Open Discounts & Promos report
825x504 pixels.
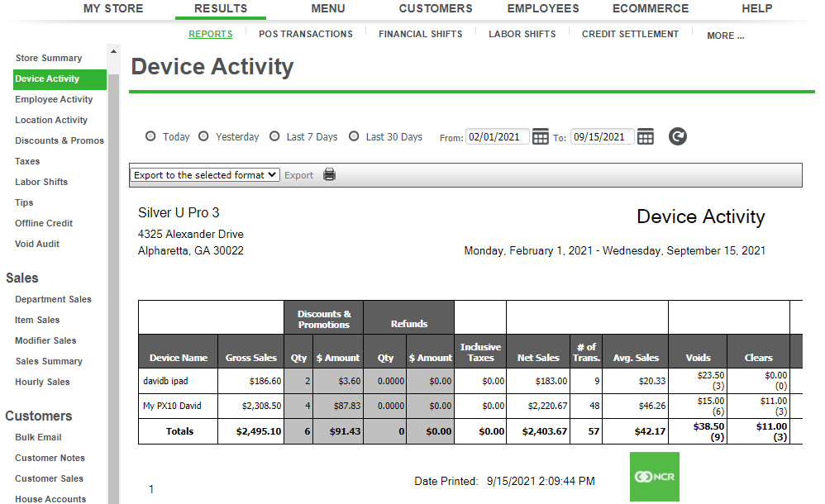(x=60, y=140)
